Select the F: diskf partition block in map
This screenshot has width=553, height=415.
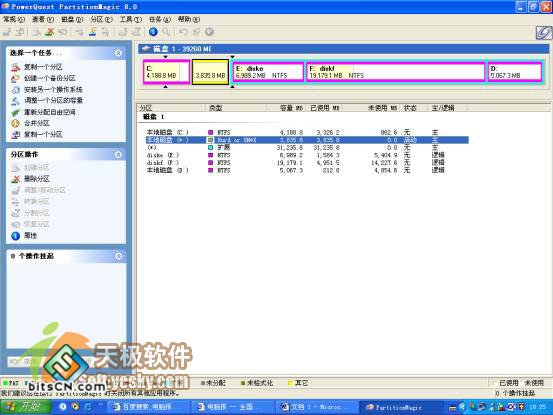tap(395, 72)
